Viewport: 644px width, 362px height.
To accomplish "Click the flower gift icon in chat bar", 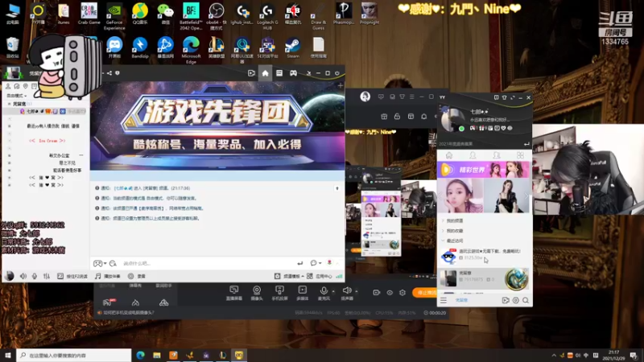I will tap(329, 263).
